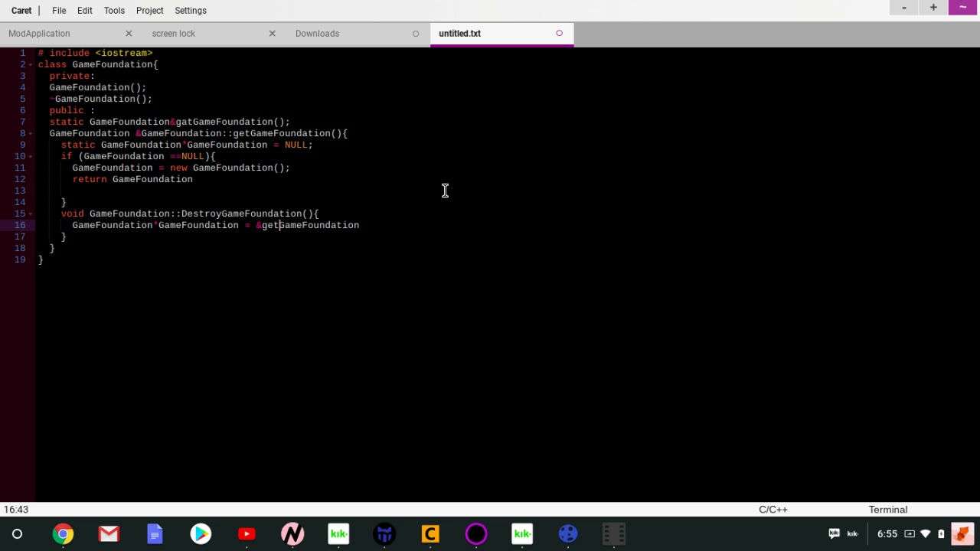Open the film strip app icon

pyautogui.click(x=614, y=533)
